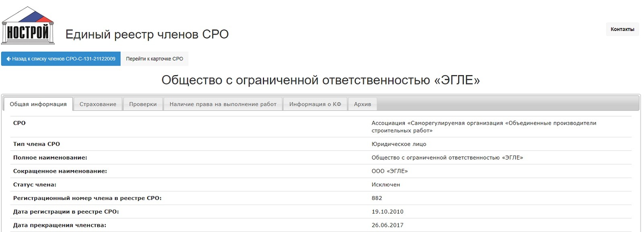Open the Страхование tab

[x=98, y=104]
